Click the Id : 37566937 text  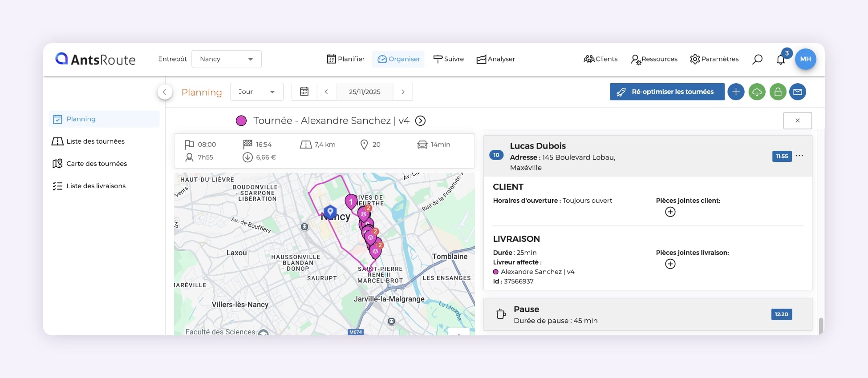(x=513, y=281)
